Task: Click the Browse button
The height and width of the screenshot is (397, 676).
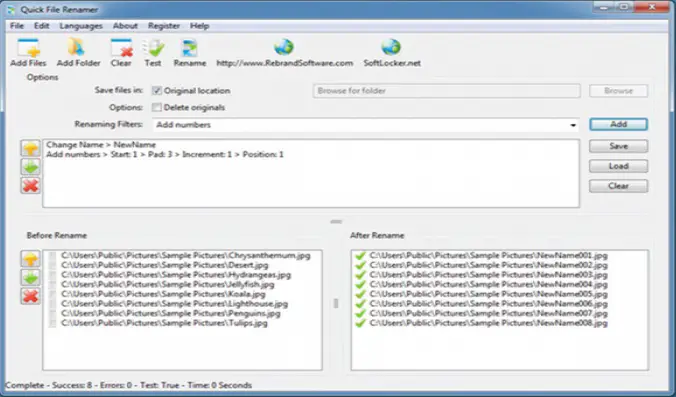Action: (x=618, y=91)
